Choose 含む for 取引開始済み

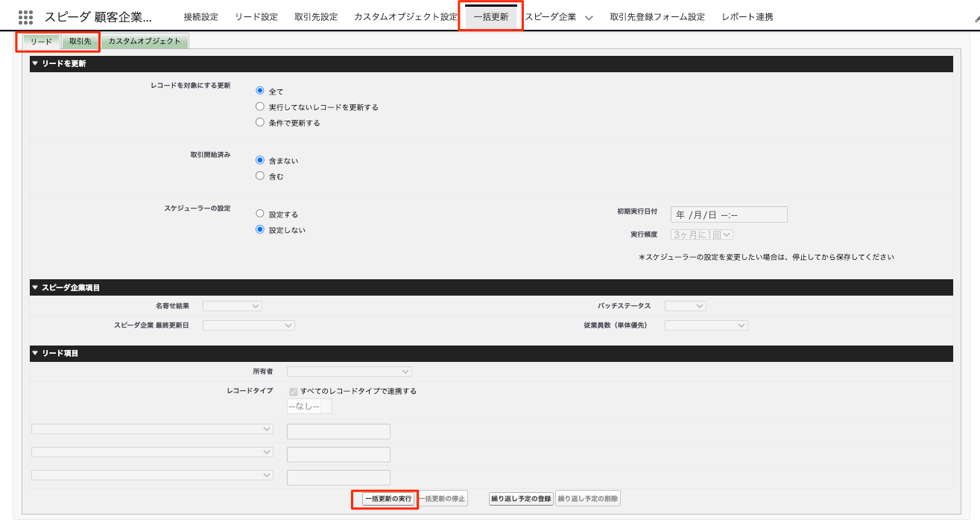pyautogui.click(x=260, y=176)
